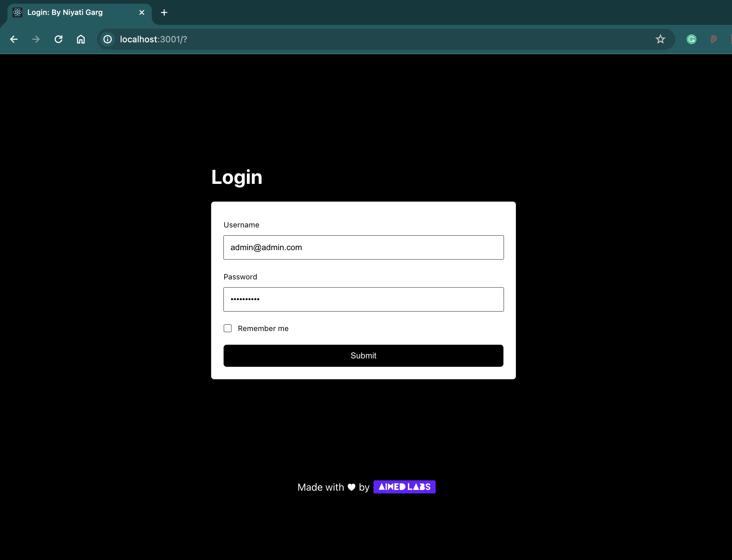Click the Login page heading
Viewport: 732px width, 560px height.
pyautogui.click(x=237, y=177)
